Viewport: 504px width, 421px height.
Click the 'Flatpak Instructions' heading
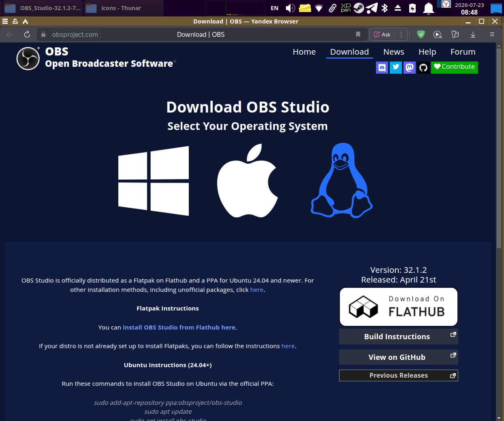pyautogui.click(x=168, y=308)
